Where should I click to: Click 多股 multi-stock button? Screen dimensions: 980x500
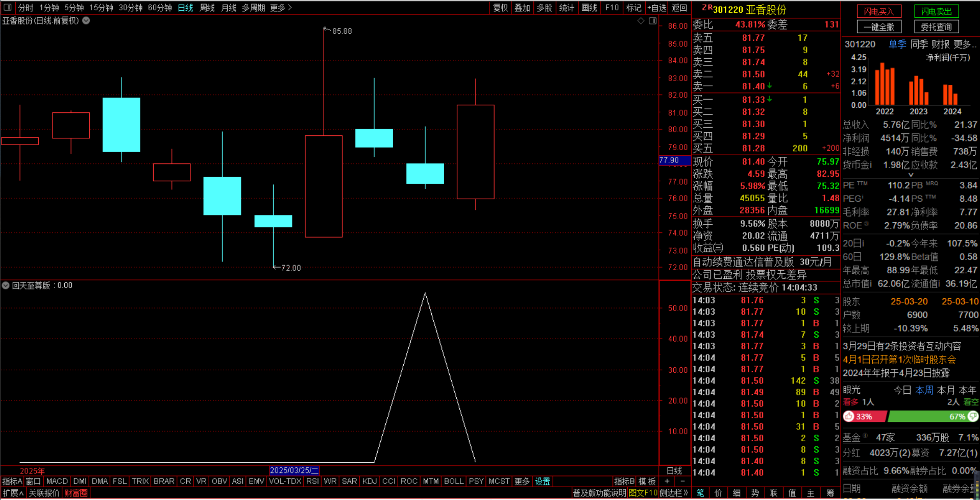[545, 8]
